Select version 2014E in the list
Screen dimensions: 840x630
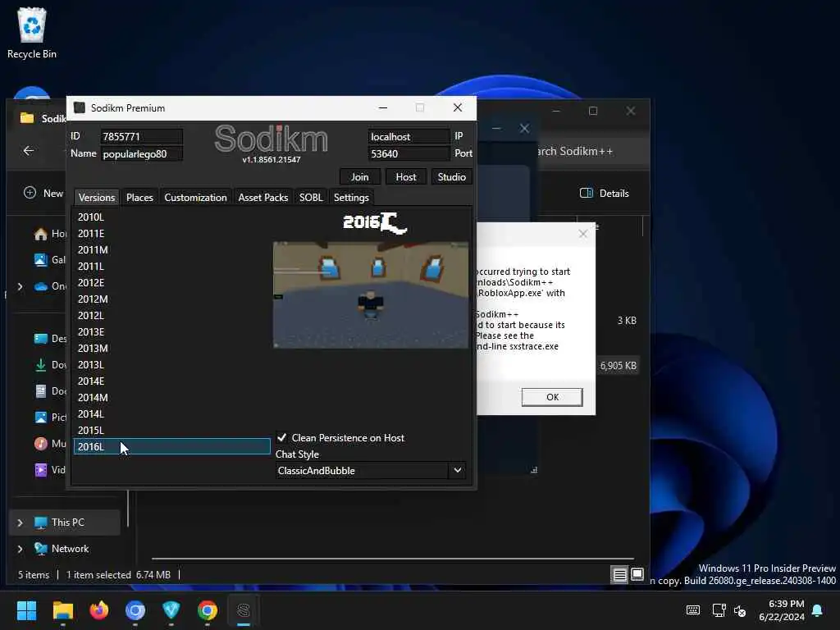171,381
